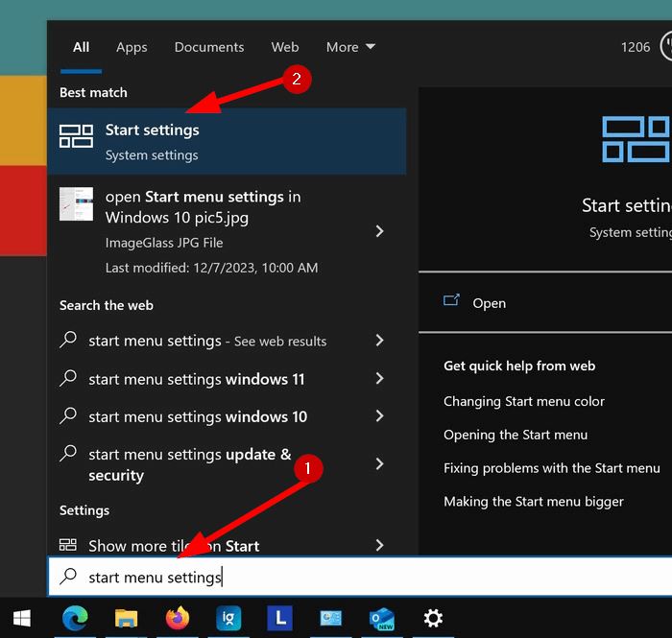Click Open in the preview pane
Screen dimensions: 672x638
[489, 303]
